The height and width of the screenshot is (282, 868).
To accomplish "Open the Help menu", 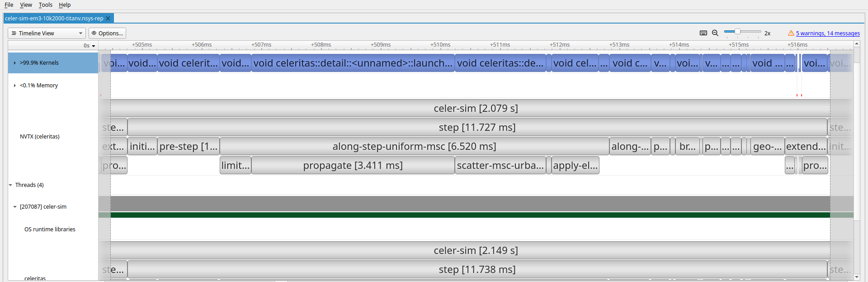I will (65, 5).
